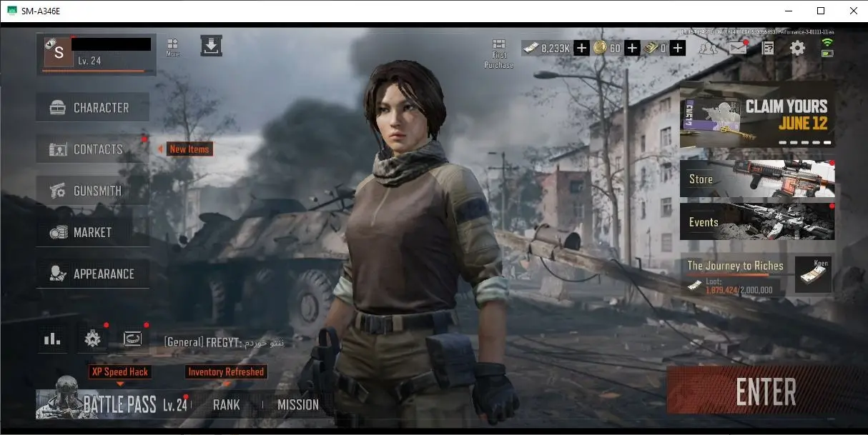The height and width of the screenshot is (435, 868).
Task: Click the New Items tag
Action: coord(189,149)
